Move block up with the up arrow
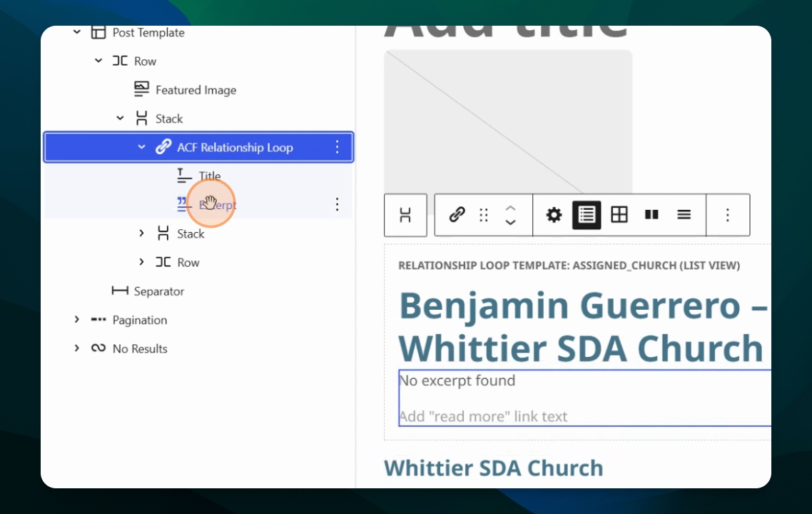Image resolution: width=812 pixels, height=514 pixels. click(511, 208)
